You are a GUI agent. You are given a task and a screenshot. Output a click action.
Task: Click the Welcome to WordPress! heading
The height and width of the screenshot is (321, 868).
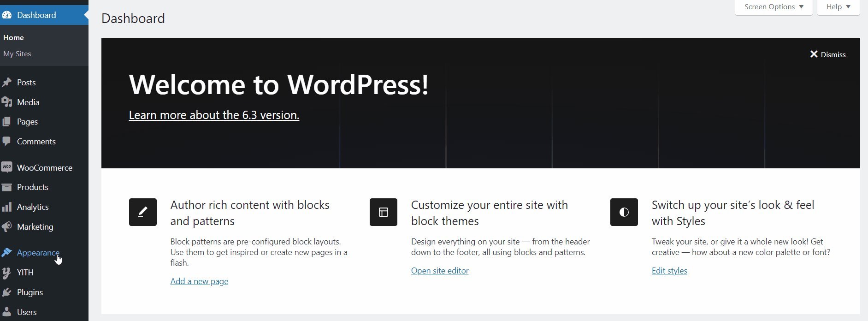coord(279,84)
